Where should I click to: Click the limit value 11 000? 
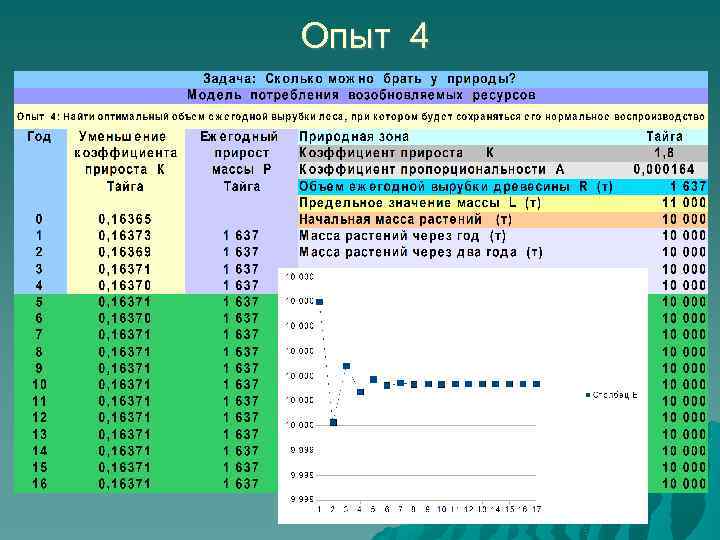(684, 203)
